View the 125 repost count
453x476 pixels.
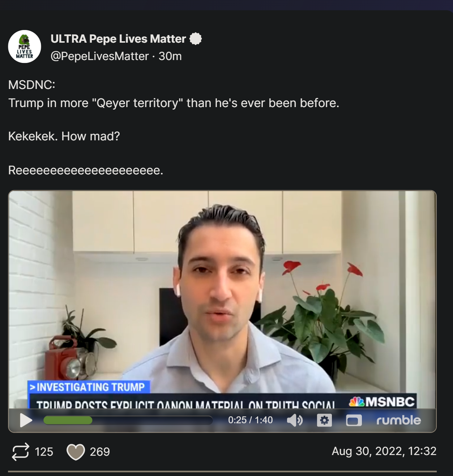(44, 452)
